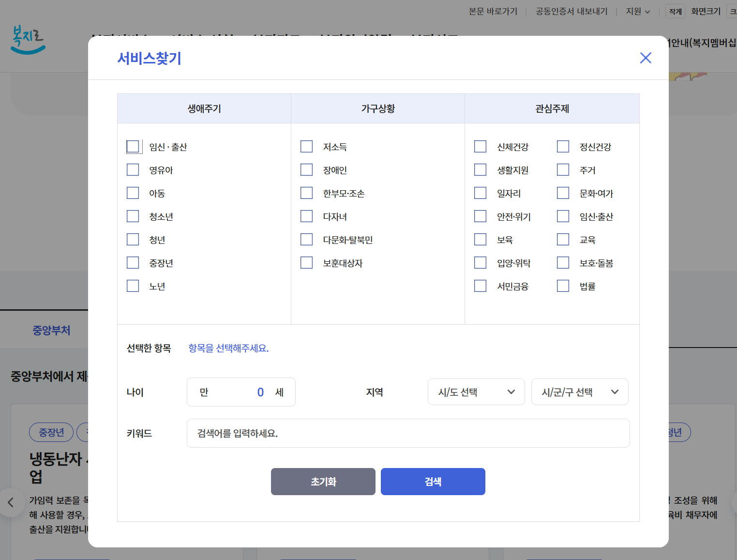Image resolution: width=737 pixels, height=560 pixels.
Task: Check the 서민금융 checkbox
Action: (x=480, y=286)
